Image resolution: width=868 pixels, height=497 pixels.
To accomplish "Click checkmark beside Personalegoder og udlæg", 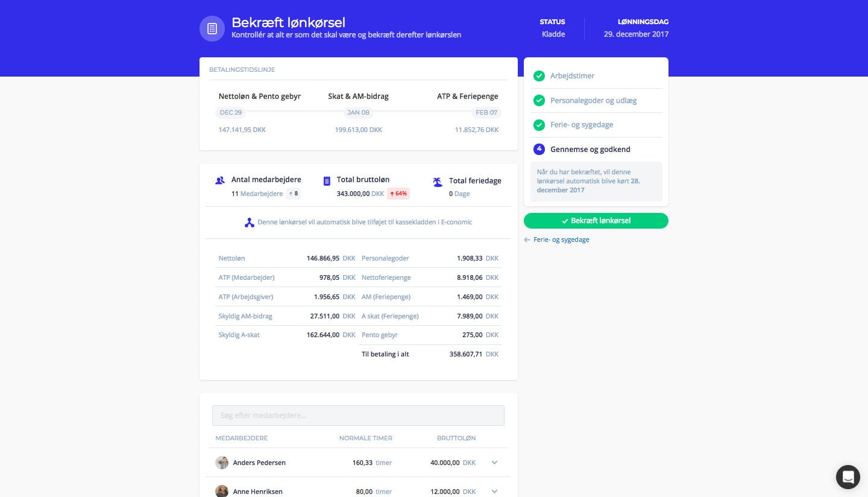I will [x=539, y=101].
